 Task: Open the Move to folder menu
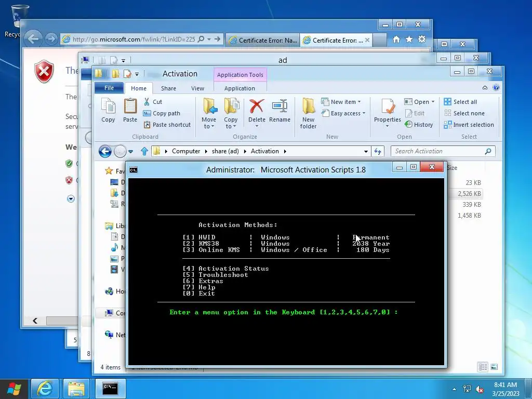[209, 113]
